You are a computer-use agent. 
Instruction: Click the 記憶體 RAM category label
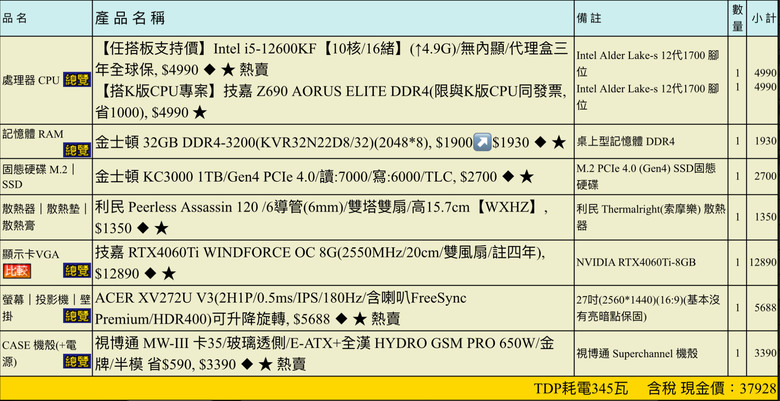tap(33, 133)
